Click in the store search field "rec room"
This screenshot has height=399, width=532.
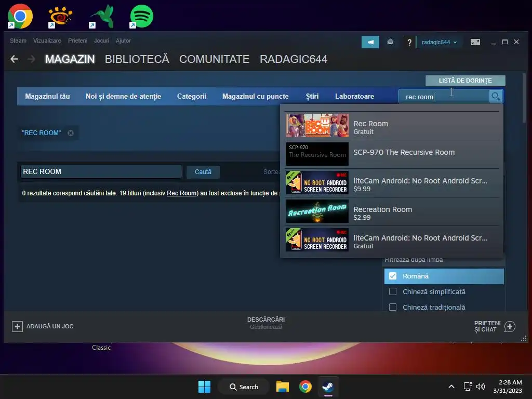[444, 97]
